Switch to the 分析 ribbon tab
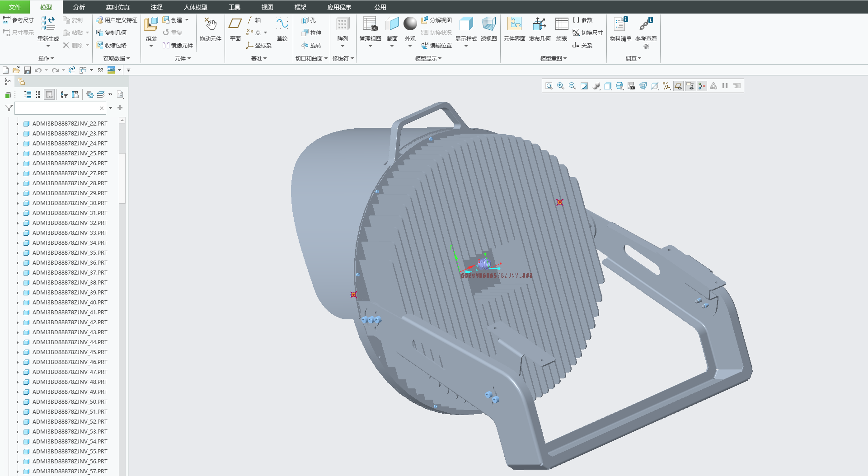The image size is (868, 476). click(x=79, y=7)
